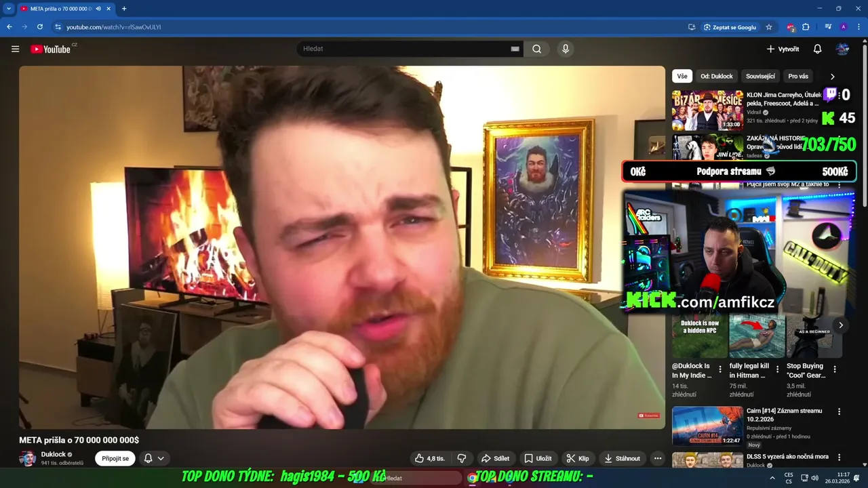The height and width of the screenshot is (488, 868).
Task: Open options for @Duklock Is In My Indie short
Action: tap(720, 369)
